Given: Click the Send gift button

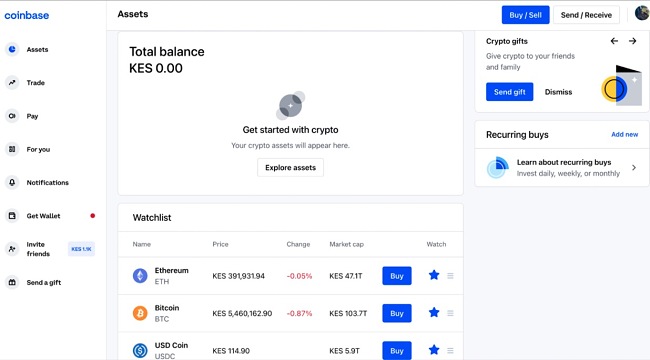Looking at the screenshot, I should click(509, 92).
